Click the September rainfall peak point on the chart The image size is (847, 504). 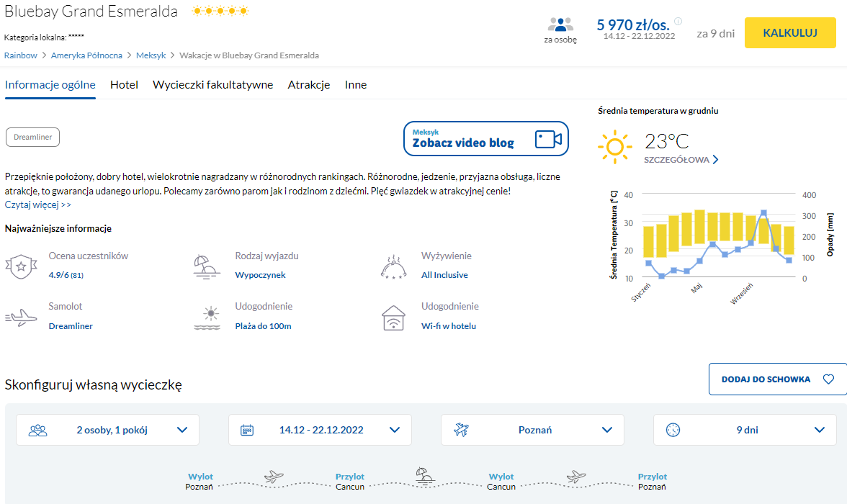click(x=763, y=213)
